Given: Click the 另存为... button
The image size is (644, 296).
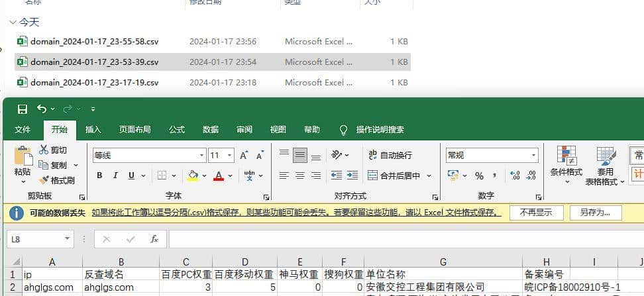Looking at the screenshot, I should (x=596, y=213).
